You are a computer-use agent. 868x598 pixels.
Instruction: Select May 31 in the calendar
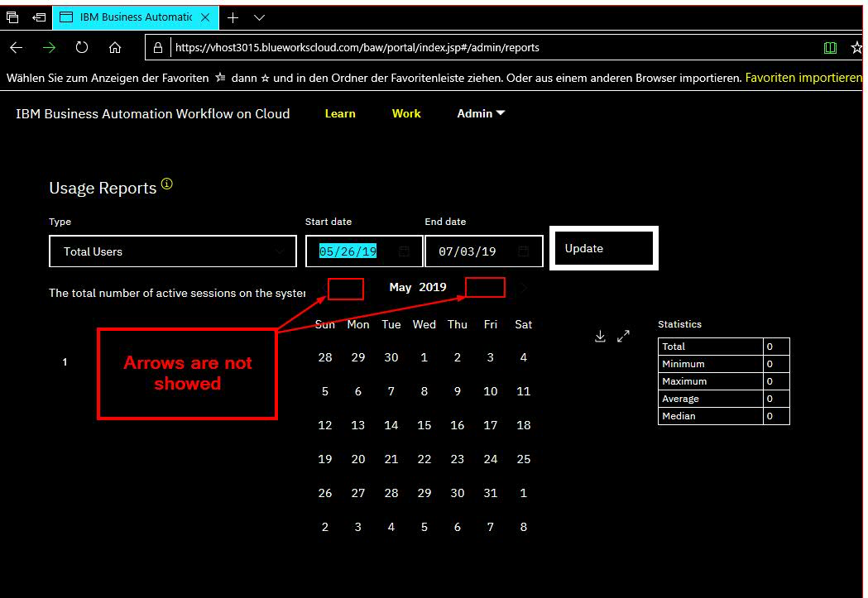[491, 493]
